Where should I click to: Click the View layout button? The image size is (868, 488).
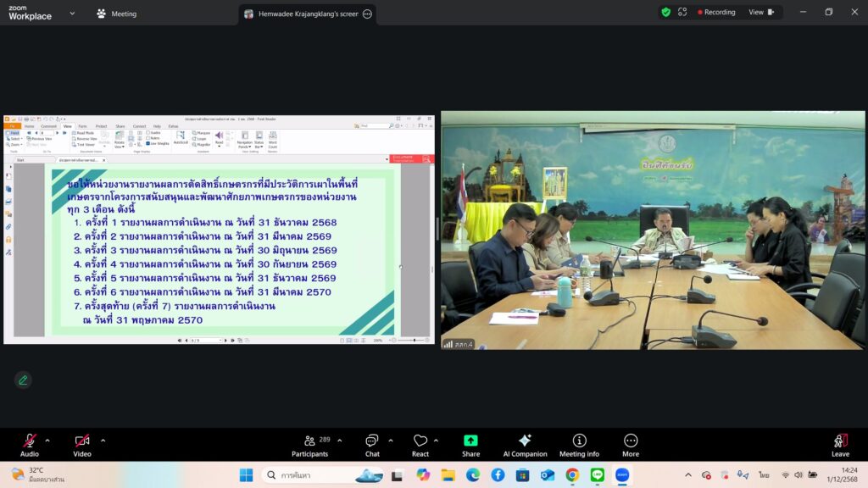pyautogui.click(x=760, y=13)
